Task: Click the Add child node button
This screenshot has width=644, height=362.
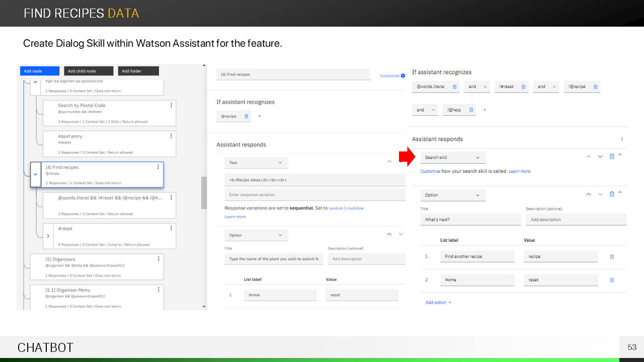Action: coord(89,71)
